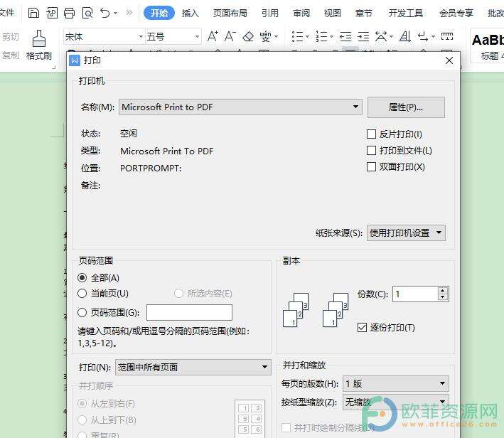Open the 视图 ribbon tab
The width and height of the screenshot is (504, 438).
click(333, 14)
